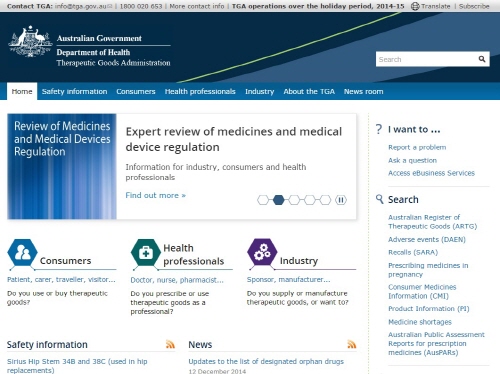The height and width of the screenshot is (374, 500).
Task: Click the 1800 020 653 phone number
Action: [141, 6]
